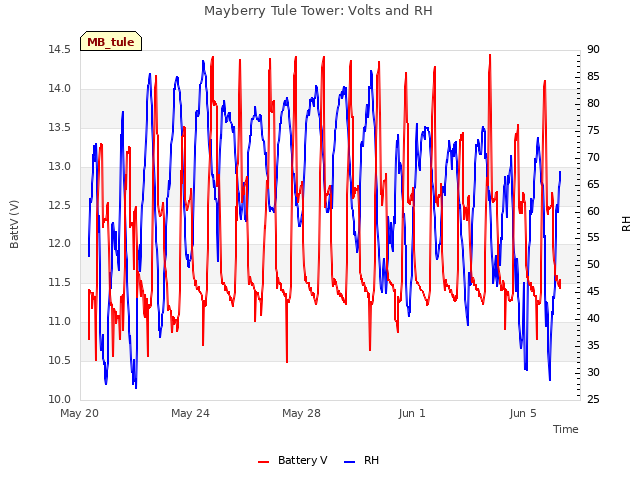Click the 'Time' x-axis title
The width and height of the screenshot is (640, 480).
(x=565, y=429)
